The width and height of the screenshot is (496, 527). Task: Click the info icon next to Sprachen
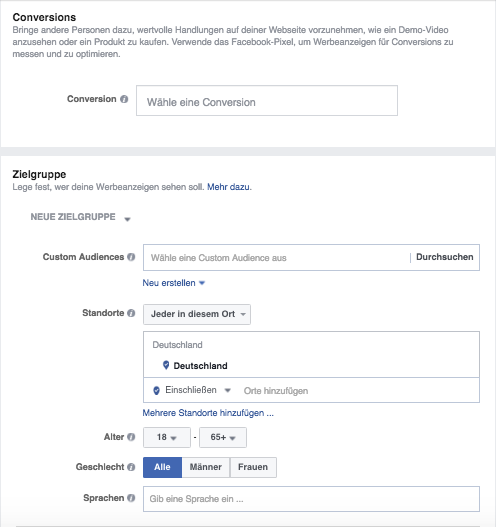pos(131,498)
